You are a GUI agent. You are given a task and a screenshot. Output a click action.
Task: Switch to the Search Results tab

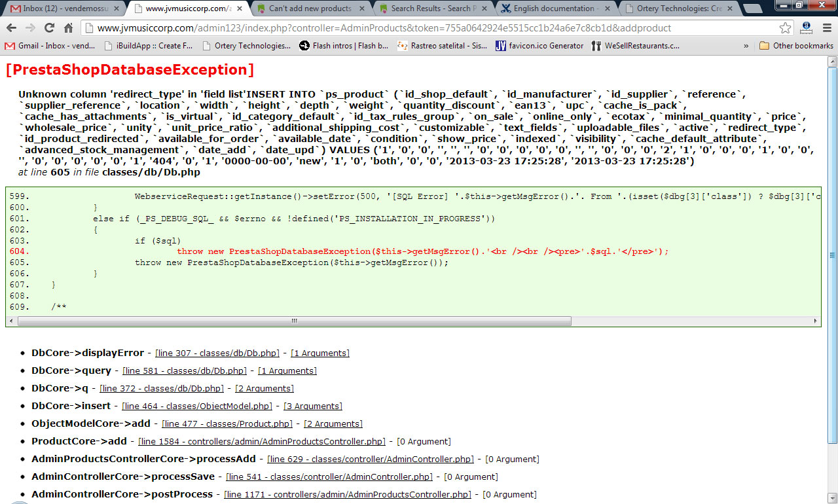(432, 9)
